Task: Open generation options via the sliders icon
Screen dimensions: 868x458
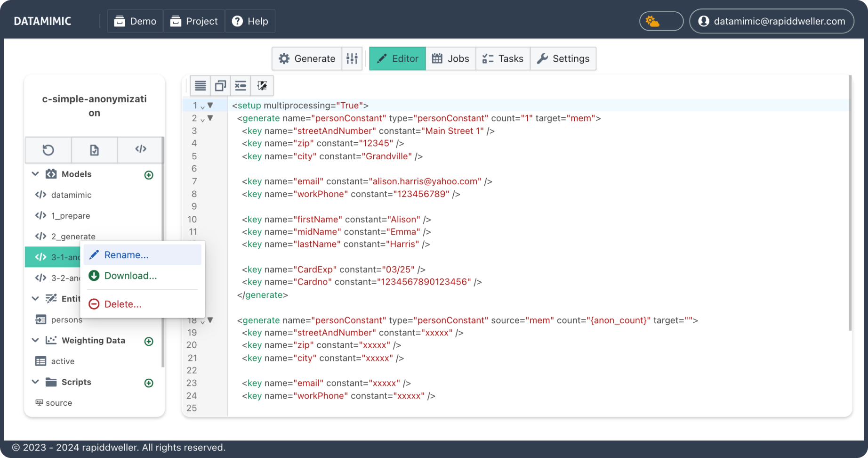Action: tap(352, 58)
